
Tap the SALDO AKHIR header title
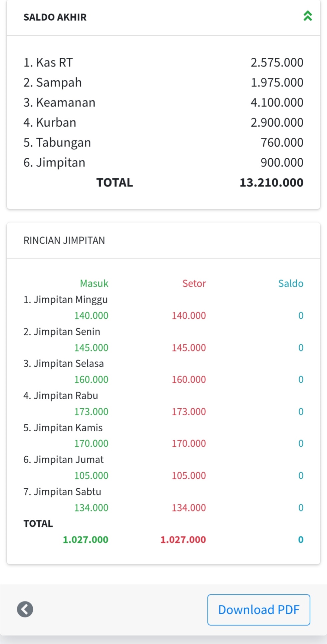[x=55, y=17]
